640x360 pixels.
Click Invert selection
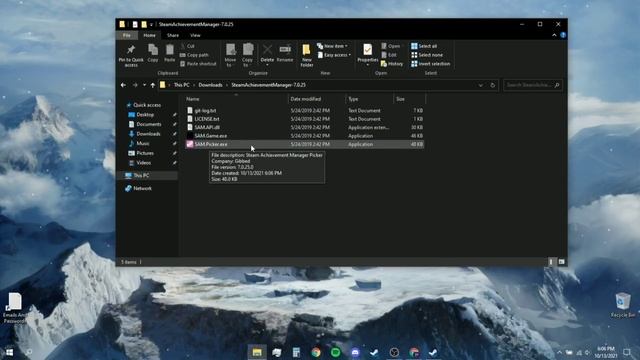431,64
